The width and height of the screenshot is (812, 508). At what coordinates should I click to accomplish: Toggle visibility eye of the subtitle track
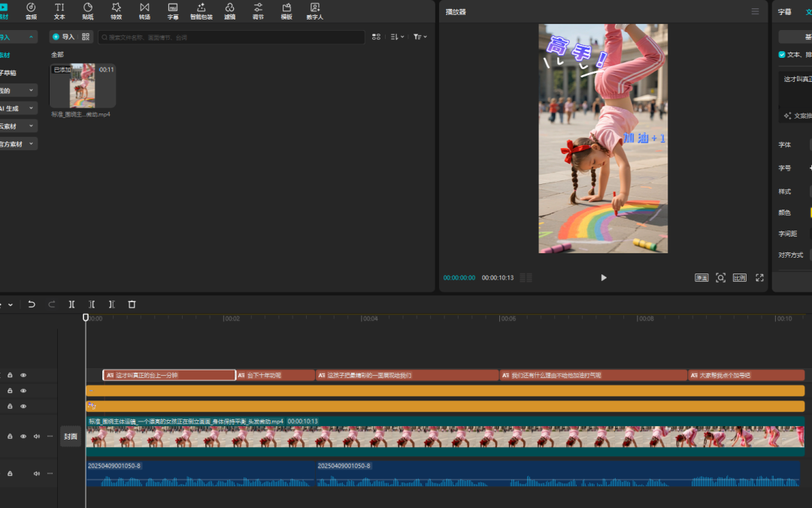click(x=23, y=375)
